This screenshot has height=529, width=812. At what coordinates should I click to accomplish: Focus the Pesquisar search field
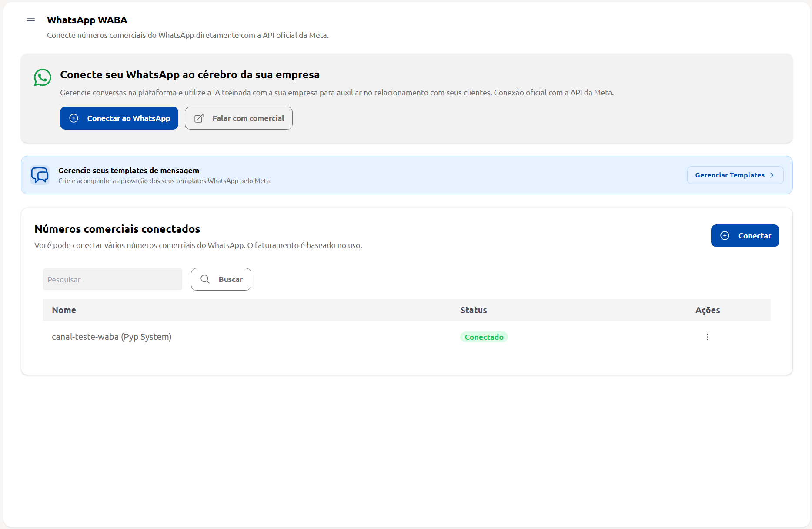click(x=113, y=279)
